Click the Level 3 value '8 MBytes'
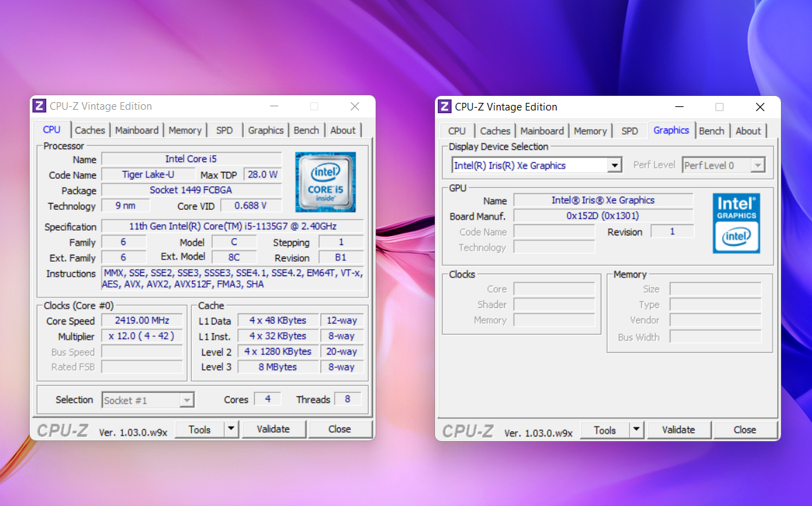 (278, 367)
